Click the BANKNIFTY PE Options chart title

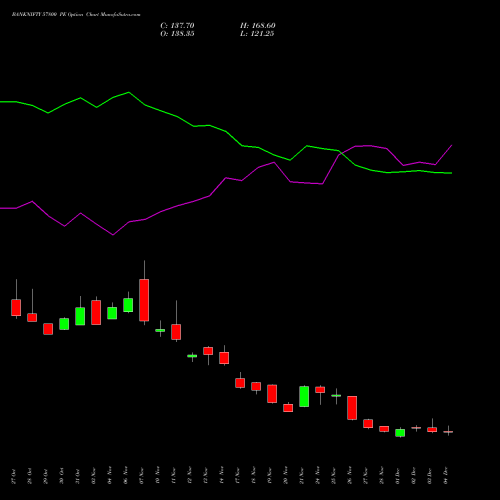pyautogui.click(x=76, y=15)
